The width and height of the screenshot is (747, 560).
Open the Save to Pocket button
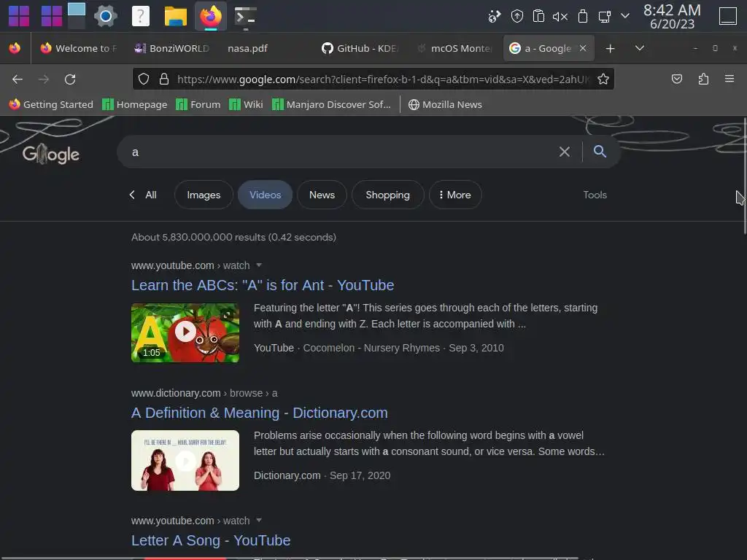pyautogui.click(x=677, y=79)
